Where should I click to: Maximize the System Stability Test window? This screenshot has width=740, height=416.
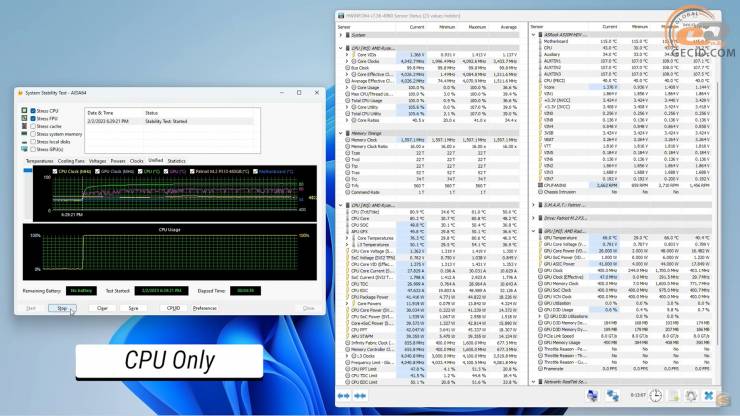point(299,93)
